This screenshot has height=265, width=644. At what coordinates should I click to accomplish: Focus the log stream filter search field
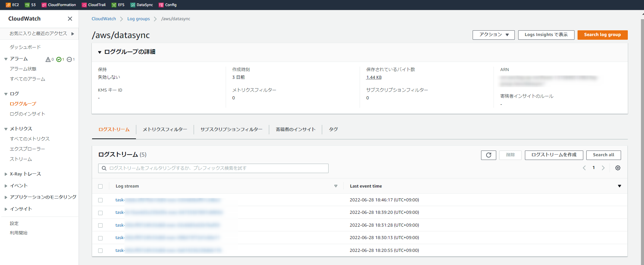click(x=213, y=168)
